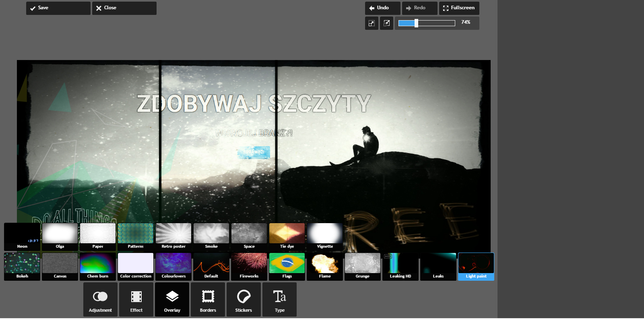
Task: Choose the Fireworks overlay category
Action: tap(249, 267)
